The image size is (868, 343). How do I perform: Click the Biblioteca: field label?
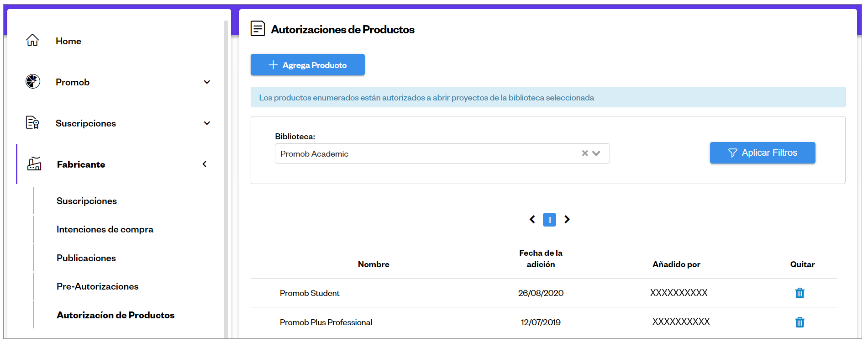point(295,137)
